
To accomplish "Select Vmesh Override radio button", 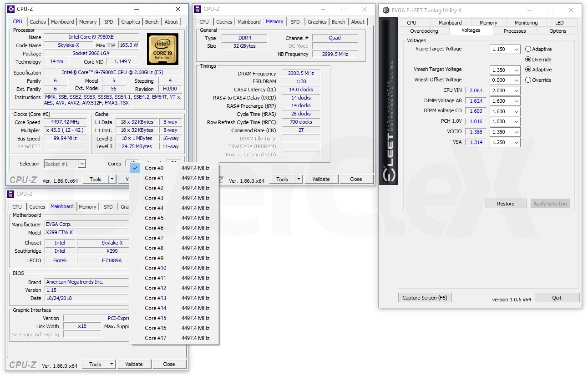I will [x=528, y=80].
